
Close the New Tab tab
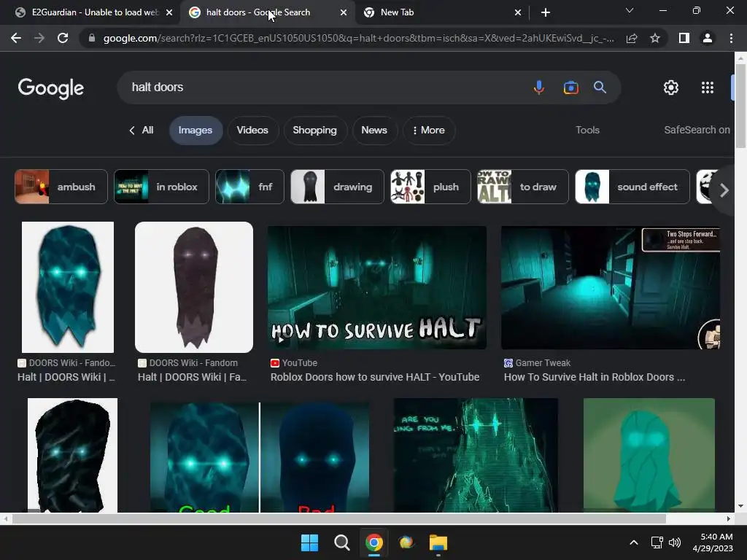click(518, 12)
